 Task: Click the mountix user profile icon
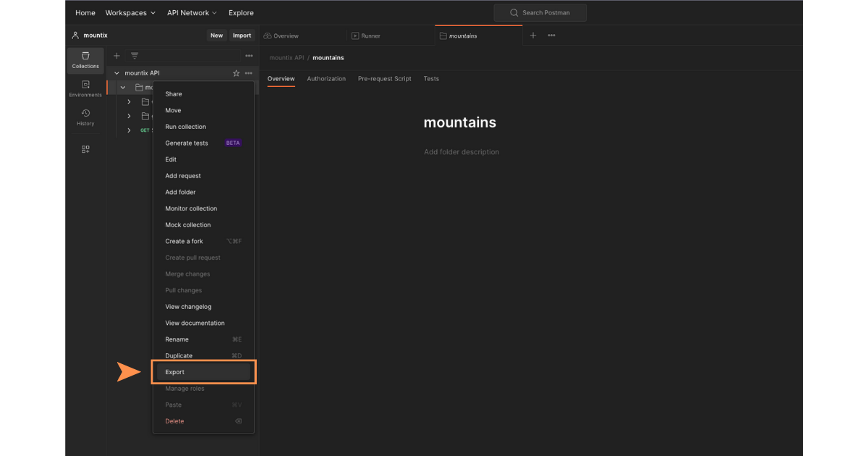(x=75, y=35)
